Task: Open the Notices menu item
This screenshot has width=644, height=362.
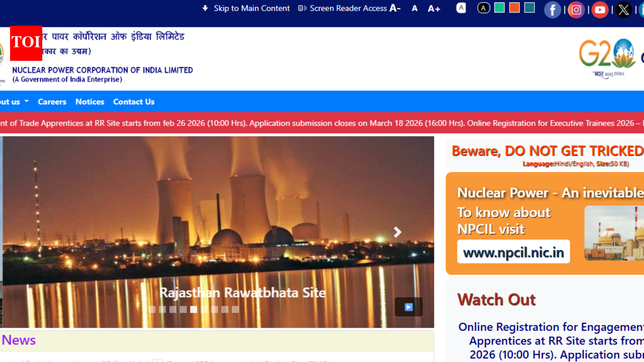Action: coord(90,102)
